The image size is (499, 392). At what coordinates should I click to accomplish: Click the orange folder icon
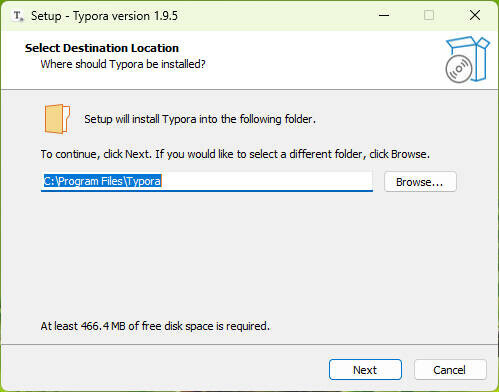tap(57, 119)
